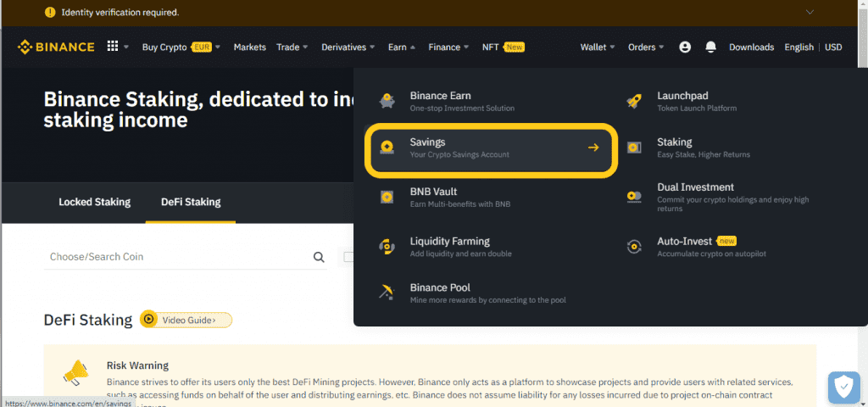868x407 pixels.
Task: Open Dual Investment menu entry
Action: click(735, 197)
